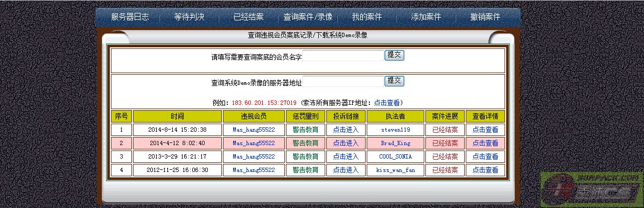Click the 惩罚量刑 column header
The width and height of the screenshot is (644, 208).
[x=305, y=117]
